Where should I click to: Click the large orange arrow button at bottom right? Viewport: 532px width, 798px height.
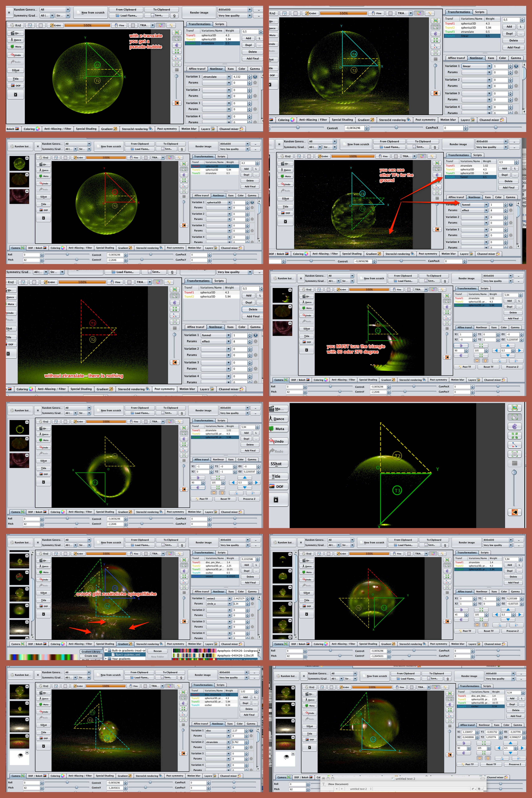[x=514, y=512]
